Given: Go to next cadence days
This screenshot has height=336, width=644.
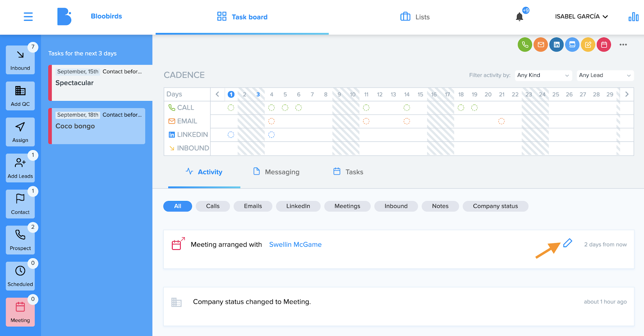Looking at the screenshot, I should tap(627, 94).
